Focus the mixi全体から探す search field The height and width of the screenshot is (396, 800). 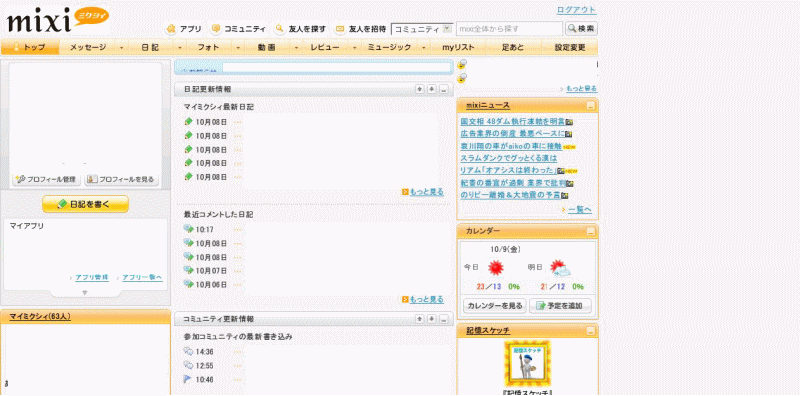[x=509, y=29]
